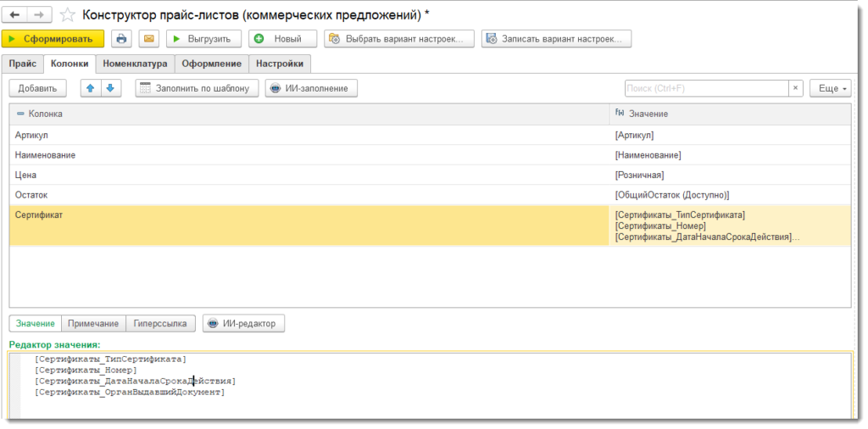The height and width of the screenshot is (429, 868).
Task: Open the Еще dropdown menu
Action: [831, 88]
